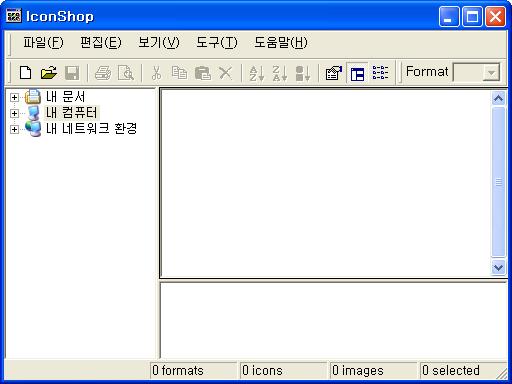
Task: Open the Format dropdown combo box
Action: 476,72
